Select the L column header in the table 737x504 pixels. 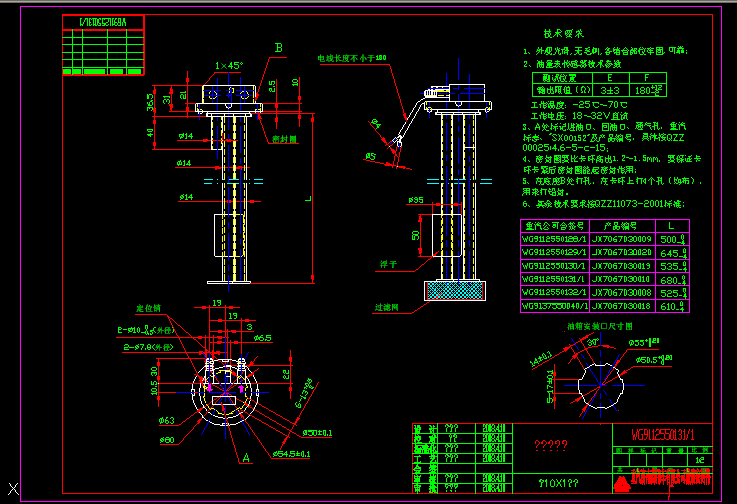[669, 227]
